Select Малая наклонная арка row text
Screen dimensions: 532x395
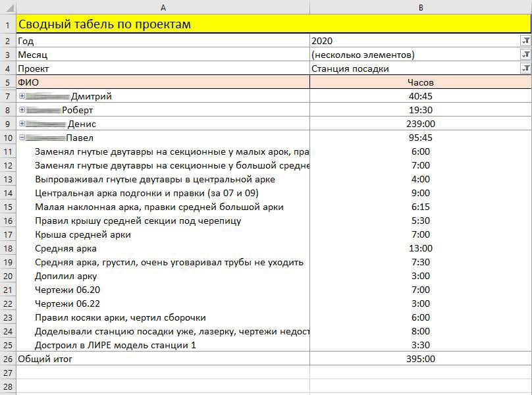click(163, 207)
